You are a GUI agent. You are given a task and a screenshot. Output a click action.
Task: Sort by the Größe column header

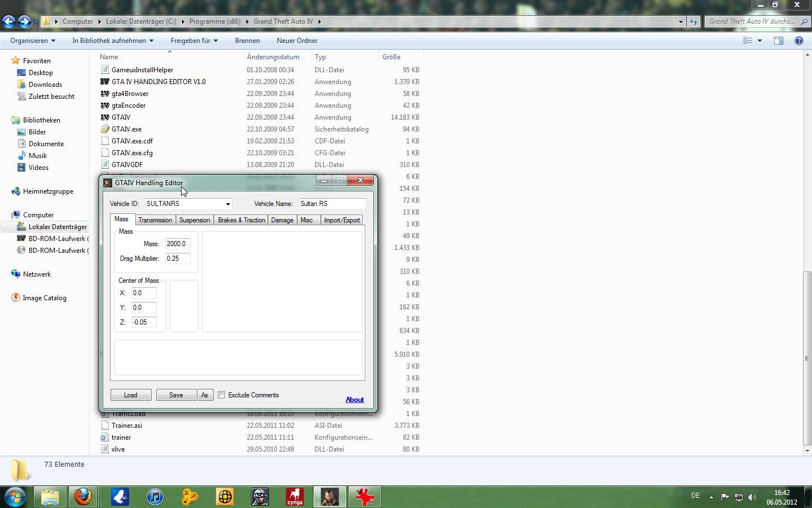click(401, 57)
